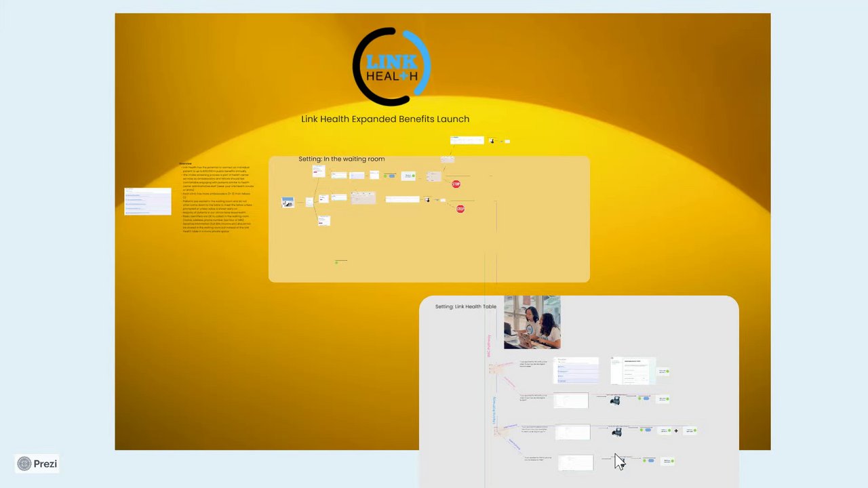868x488 pixels.
Task: Click the waiting room picture at the flowchart start
Action: (288, 203)
